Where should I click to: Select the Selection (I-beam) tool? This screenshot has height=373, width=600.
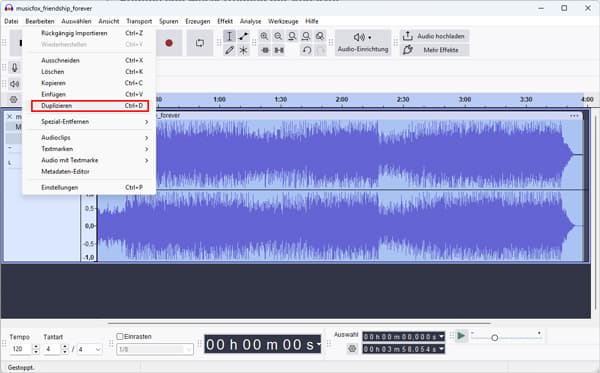click(229, 36)
